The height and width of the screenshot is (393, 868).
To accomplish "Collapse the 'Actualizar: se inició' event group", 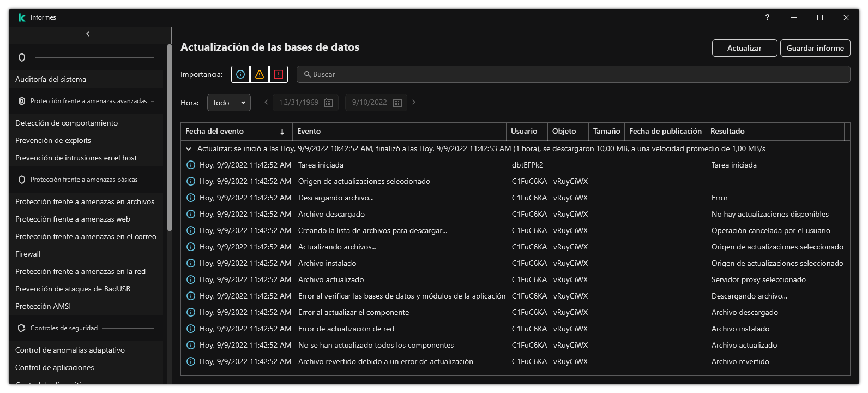I will [x=189, y=148].
